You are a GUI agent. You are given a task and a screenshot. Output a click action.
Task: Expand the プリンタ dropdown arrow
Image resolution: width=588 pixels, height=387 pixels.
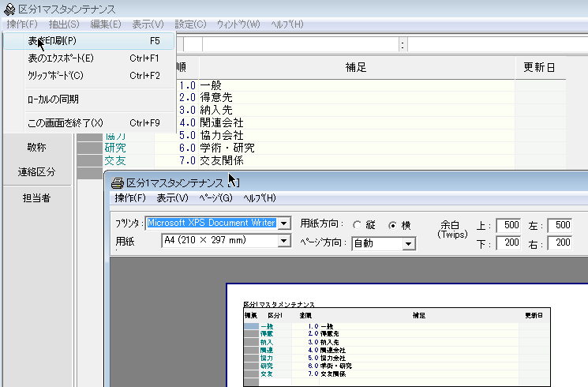(284, 223)
